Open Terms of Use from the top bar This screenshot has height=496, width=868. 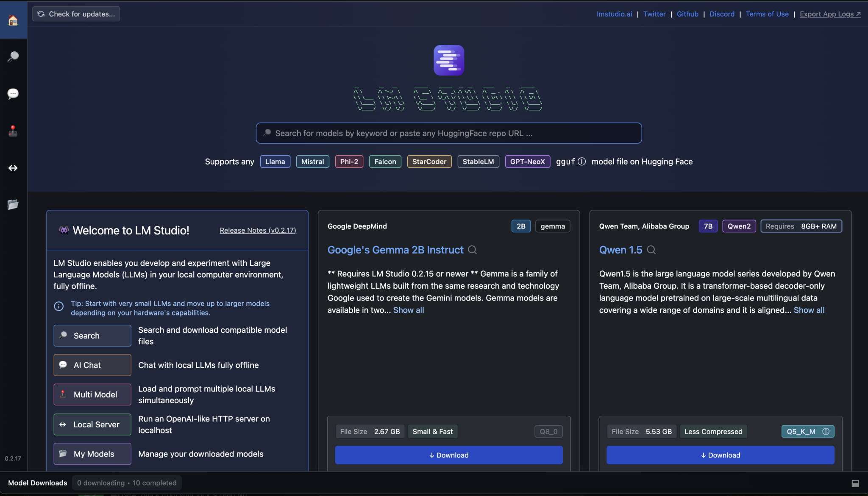(767, 14)
